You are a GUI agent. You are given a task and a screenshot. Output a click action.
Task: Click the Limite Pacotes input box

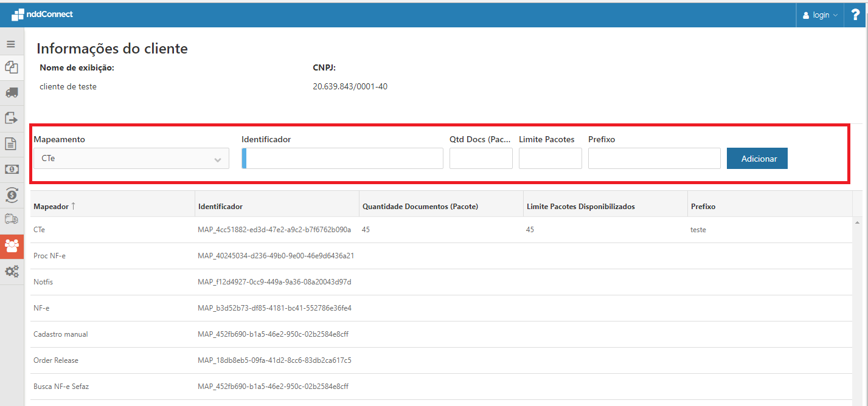[550, 159]
